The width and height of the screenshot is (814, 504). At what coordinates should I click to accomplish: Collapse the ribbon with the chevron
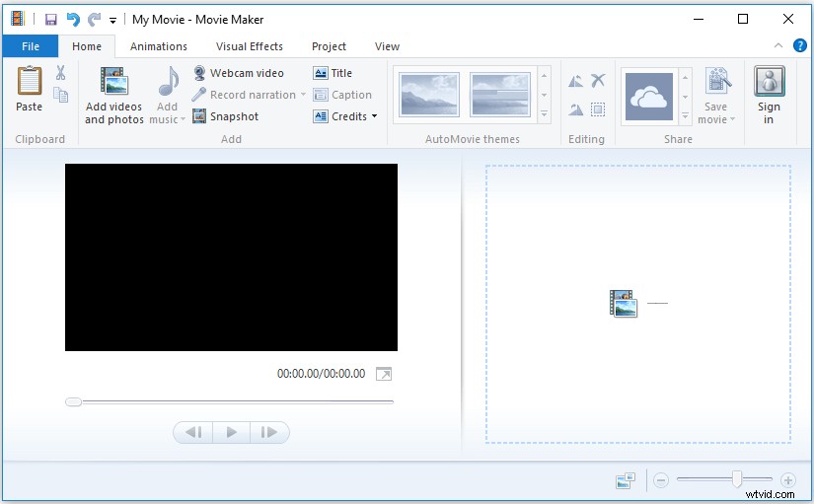[x=778, y=45]
